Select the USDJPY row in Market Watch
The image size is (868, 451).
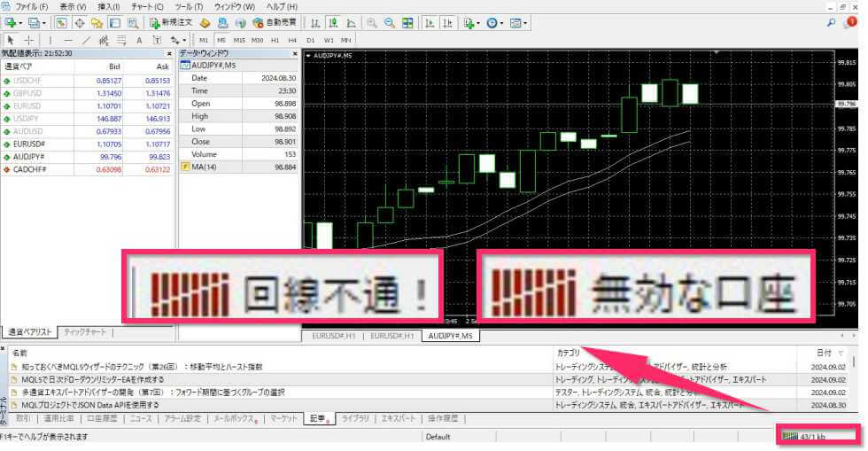88,119
